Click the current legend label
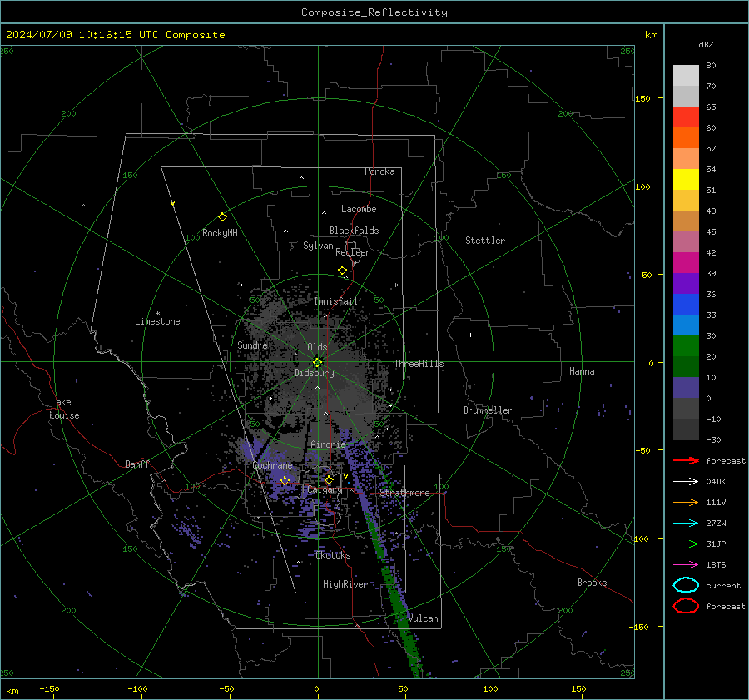Screen dimensions: 749x700 pos(723,585)
